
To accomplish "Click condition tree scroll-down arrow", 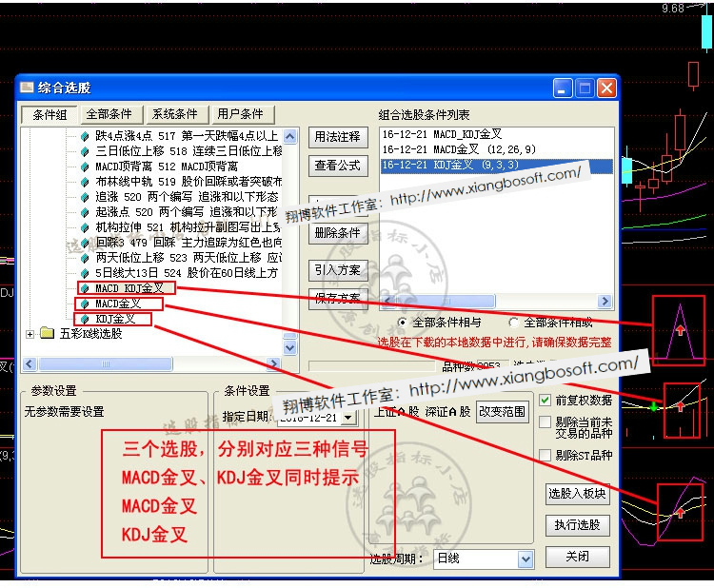I will (x=290, y=348).
